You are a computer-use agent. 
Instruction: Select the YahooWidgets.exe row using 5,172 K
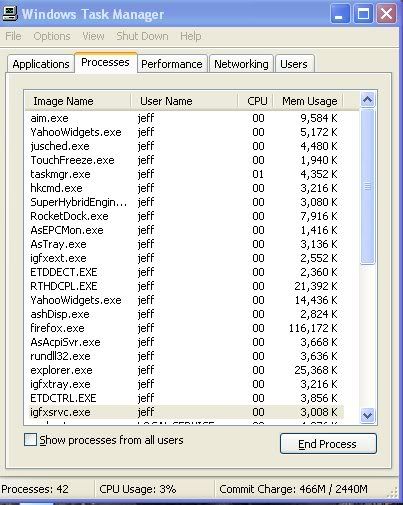click(x=185, y=132)
